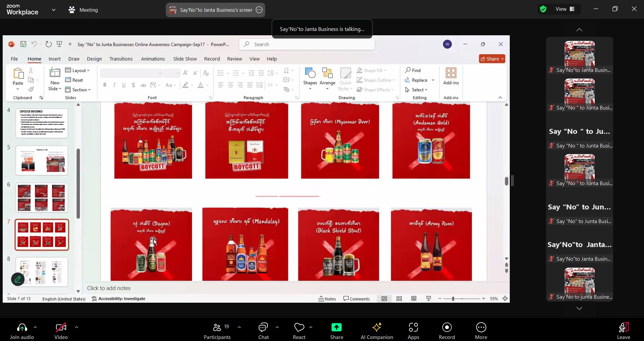The width and height of the screenshot is (644, 341).
Task: Toggle Zoom Video on
Action: point(61,331)
